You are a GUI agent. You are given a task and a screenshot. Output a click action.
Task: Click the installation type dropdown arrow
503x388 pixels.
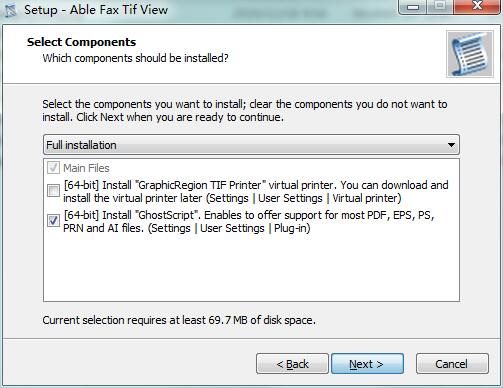451,145
